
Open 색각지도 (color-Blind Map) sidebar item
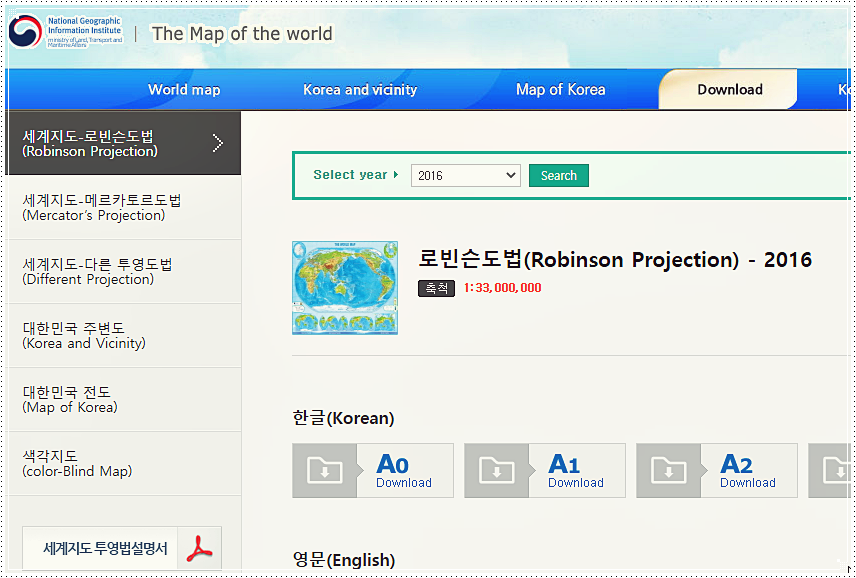click(x=124, y=463)
